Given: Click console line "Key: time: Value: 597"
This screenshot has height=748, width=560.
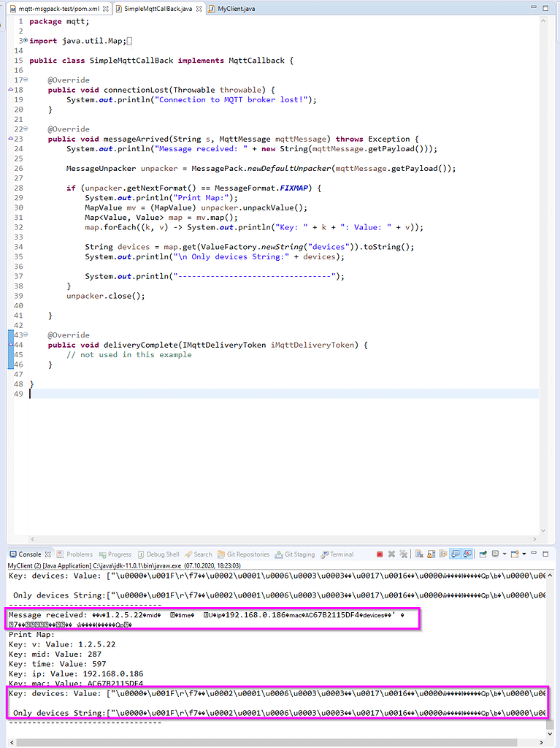Looking at the screenshot, I should 57,664.
